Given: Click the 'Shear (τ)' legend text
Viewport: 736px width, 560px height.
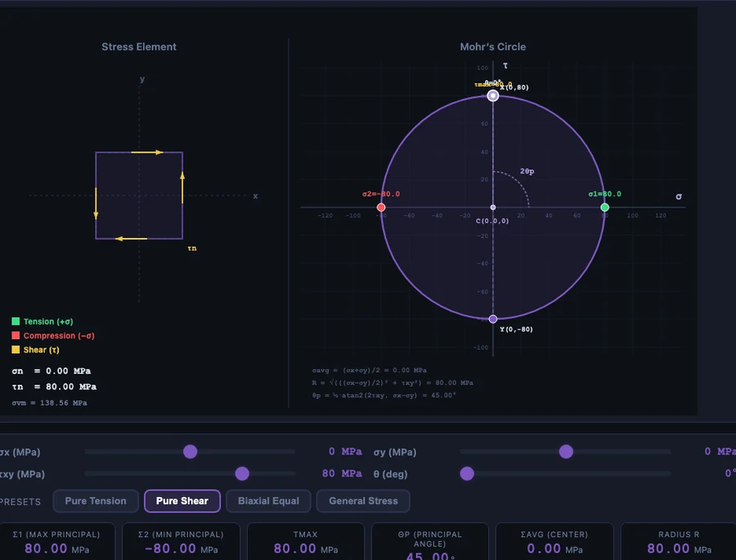Looking at the screenshot, I should [x=42, y=350].
